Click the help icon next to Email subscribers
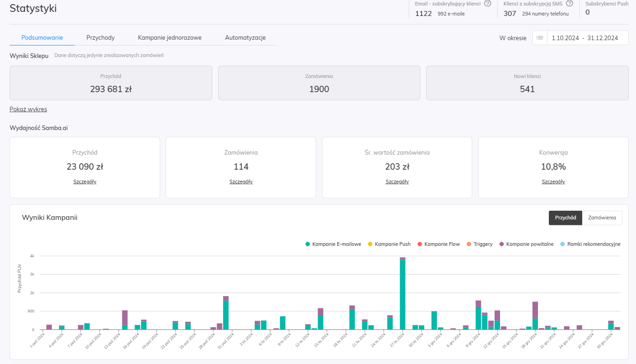The image size is (636, 364). coord(487,4)
